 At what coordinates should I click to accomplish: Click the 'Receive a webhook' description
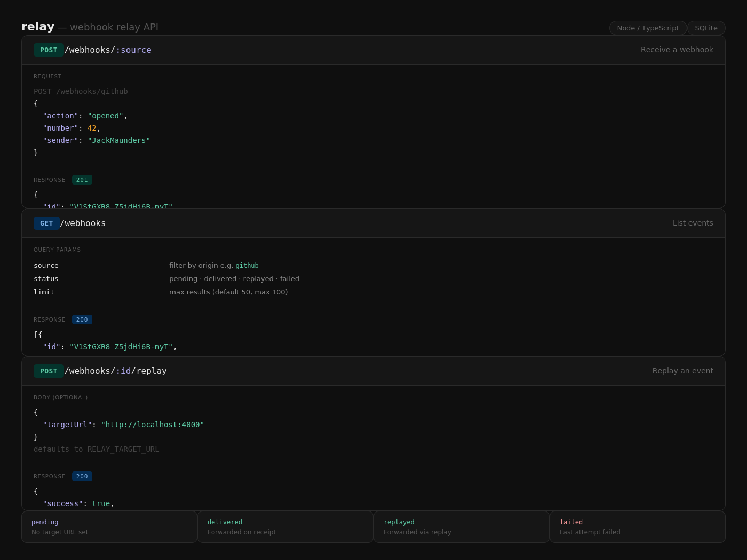click(677, 50)
